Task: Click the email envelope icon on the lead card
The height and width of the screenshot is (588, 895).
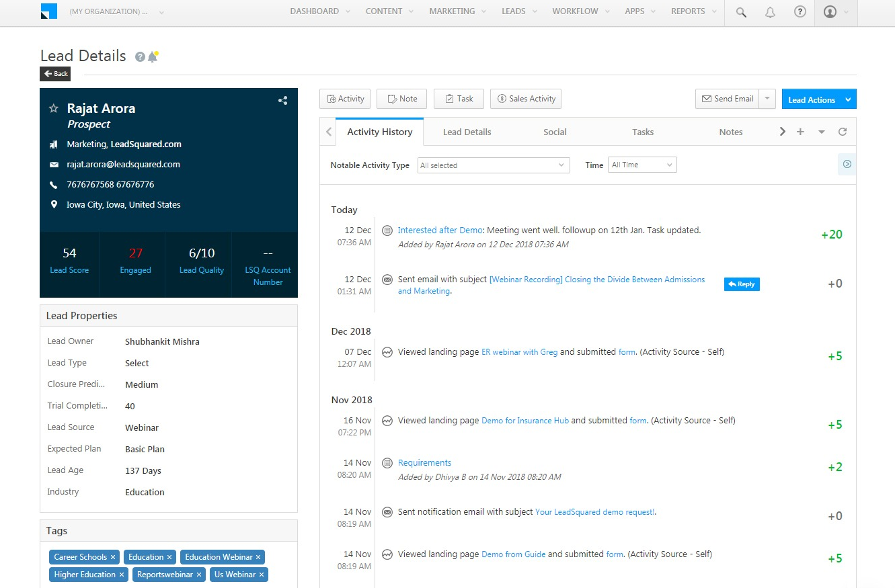Action: (x=54, y=165)
